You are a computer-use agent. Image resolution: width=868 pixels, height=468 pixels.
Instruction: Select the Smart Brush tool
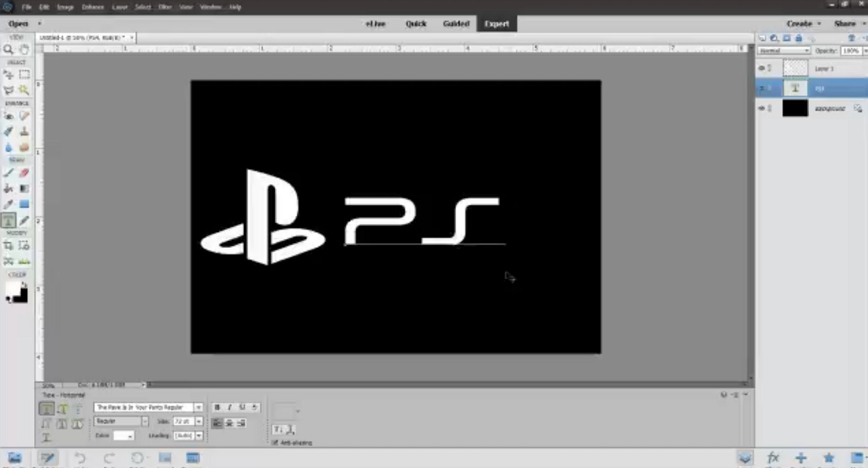coord(8,131)
